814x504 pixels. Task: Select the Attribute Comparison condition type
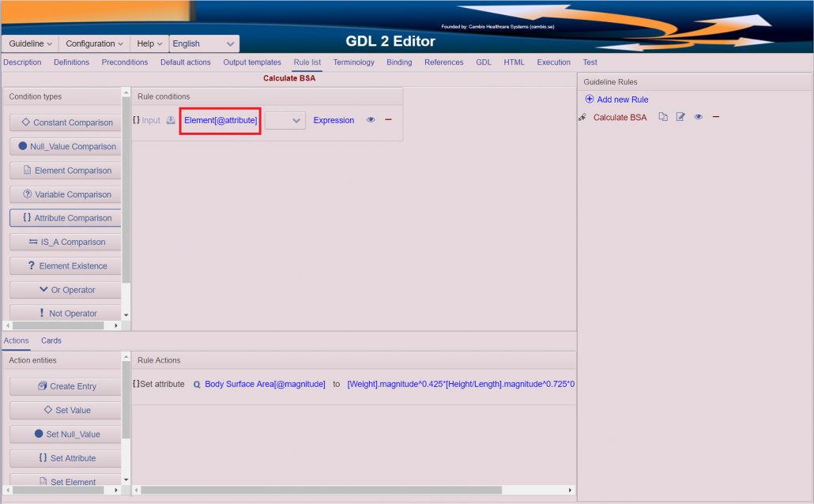[64, 217]
